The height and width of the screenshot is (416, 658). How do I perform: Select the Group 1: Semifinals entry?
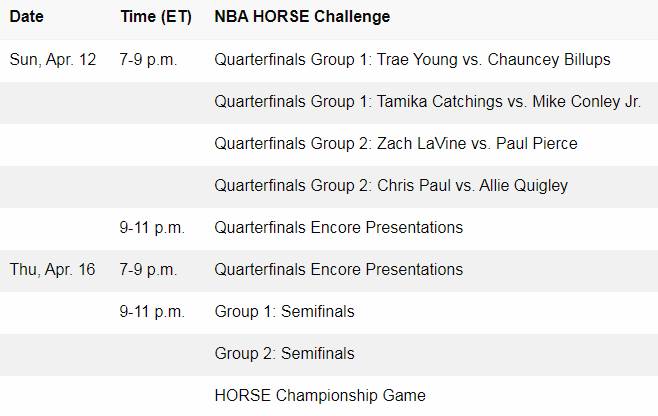[284, 311]
